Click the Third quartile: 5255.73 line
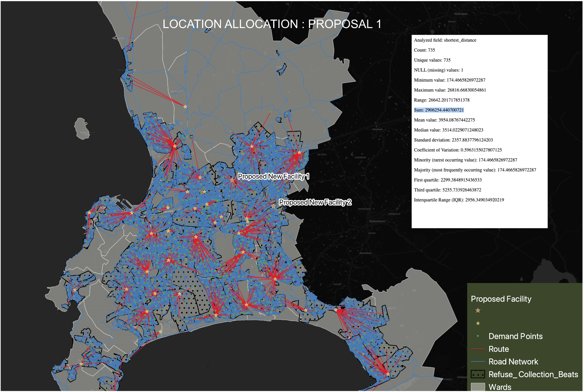This screenshot has width=583, height=392. coord(447,190)
